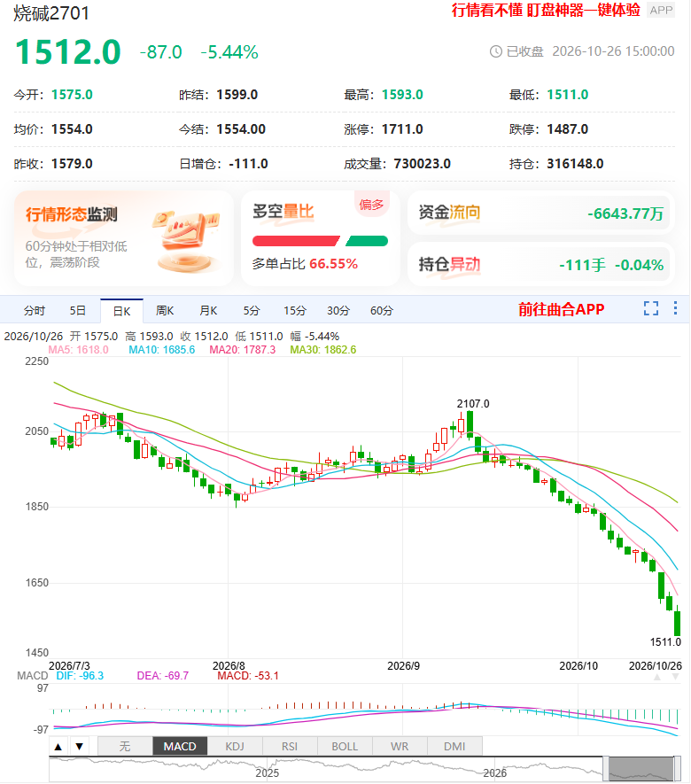Open the 资金流向 card
Screen dimensions: 691x784
click(x=541, y=213)
